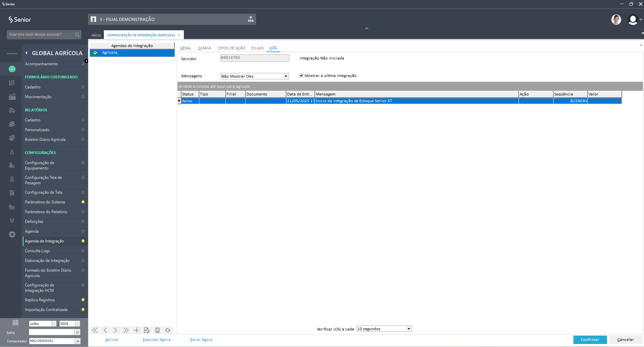The width and height of the screenshot is (644, 347).
Task: Open the calendar icon near month selector
Action: coord(15,323)
